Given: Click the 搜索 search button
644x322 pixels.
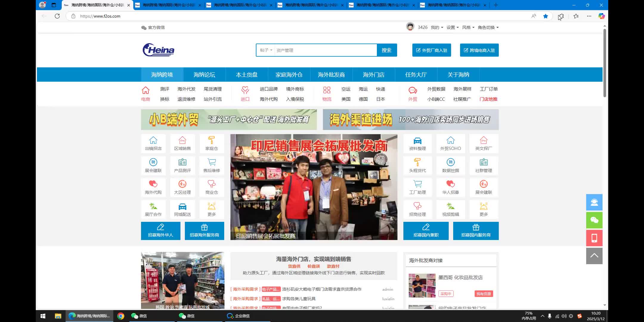Looking at the screenshot, I should click(386, 50).
